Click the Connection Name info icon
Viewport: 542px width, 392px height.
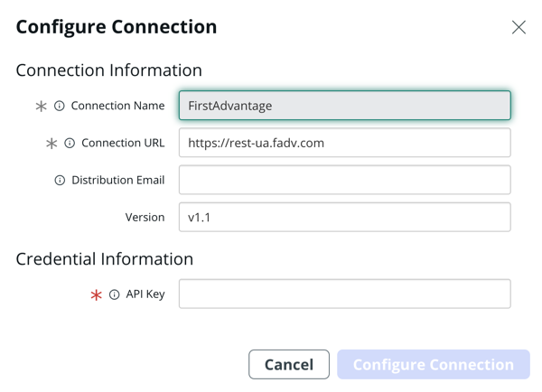pos(60,106)
